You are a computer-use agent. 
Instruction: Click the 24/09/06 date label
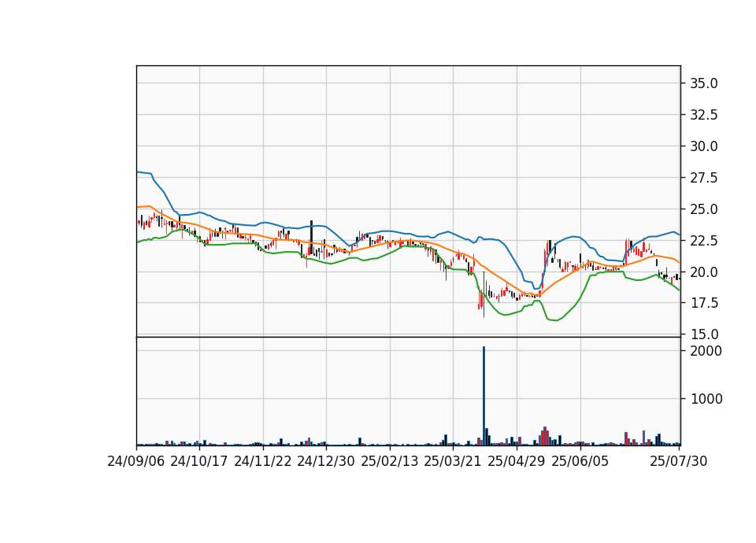136,462
